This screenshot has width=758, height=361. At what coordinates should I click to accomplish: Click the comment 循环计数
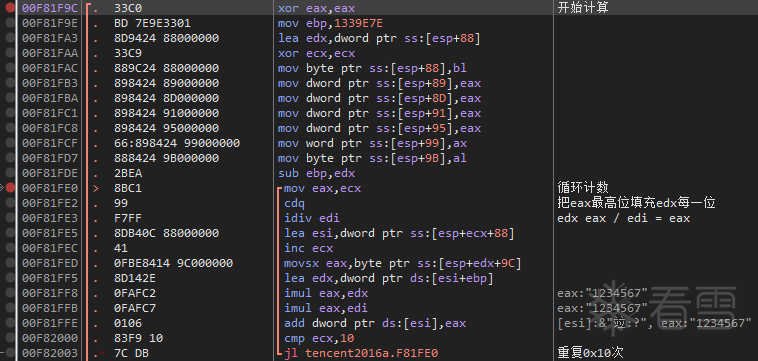click(583, 188)
